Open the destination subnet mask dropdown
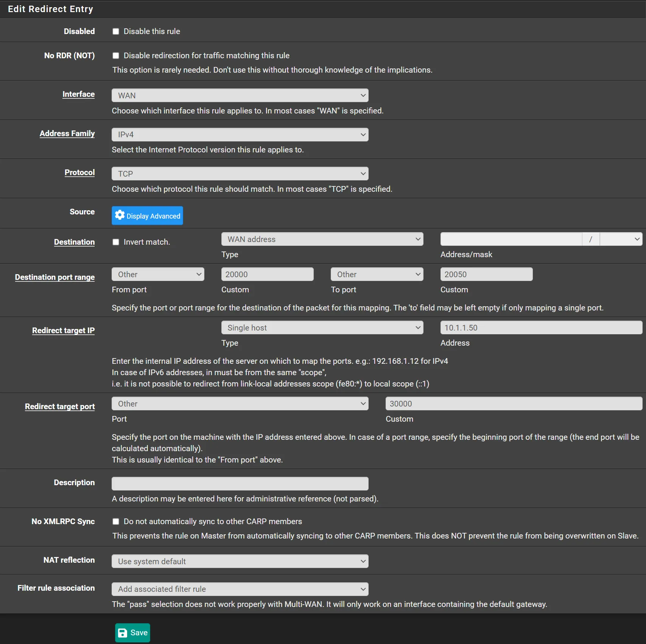This screenshot has height=644, width=646. click(x=621, y=239)
